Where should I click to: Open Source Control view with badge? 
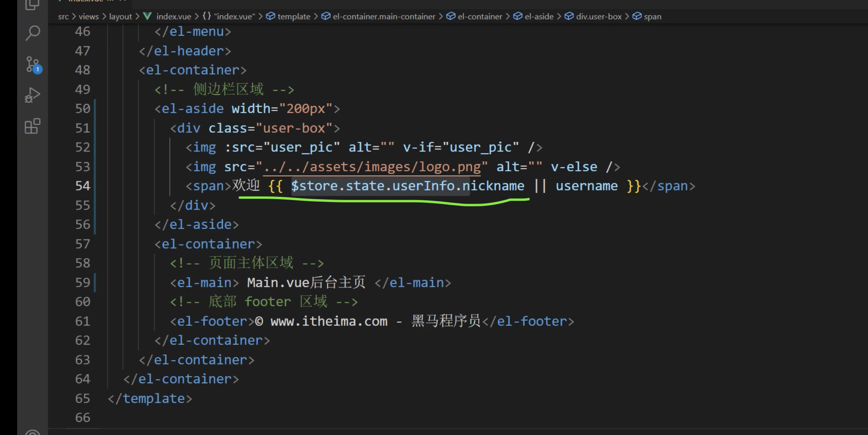point(33,65)
